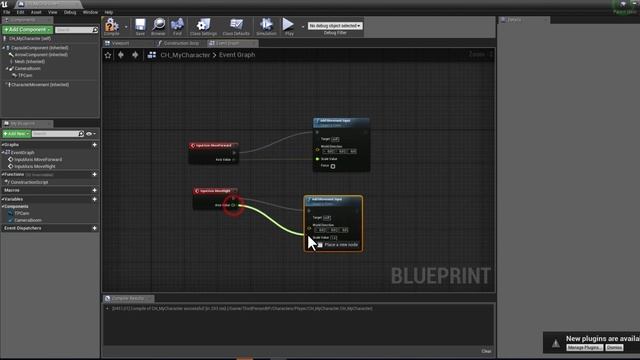The image size is (640, 360).
Task: Click the exec input pin on upper Add Movement node
Action: point(317,132)
